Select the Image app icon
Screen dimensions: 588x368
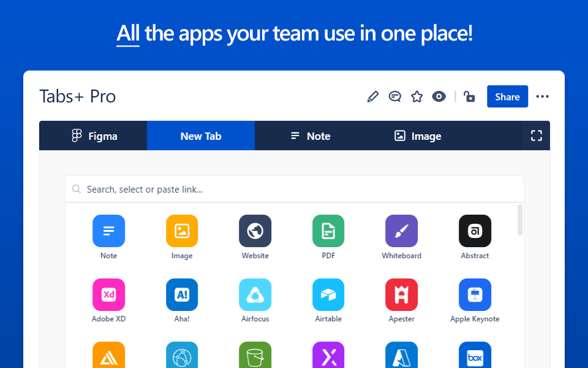click(x=182, y=231)
